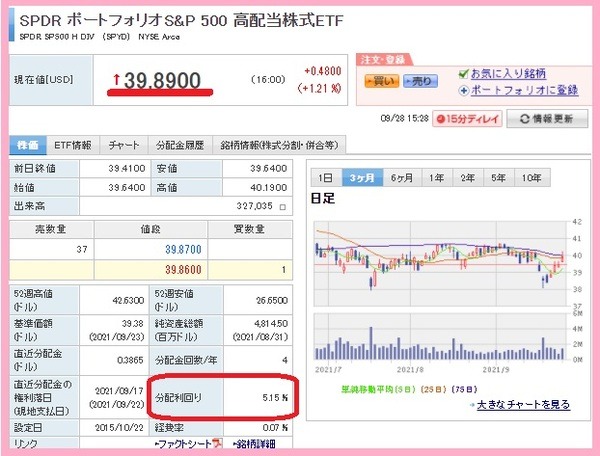Click the bid price 39.8600
This screenshot has width=600, height=456.
click(x=183, y=270)
